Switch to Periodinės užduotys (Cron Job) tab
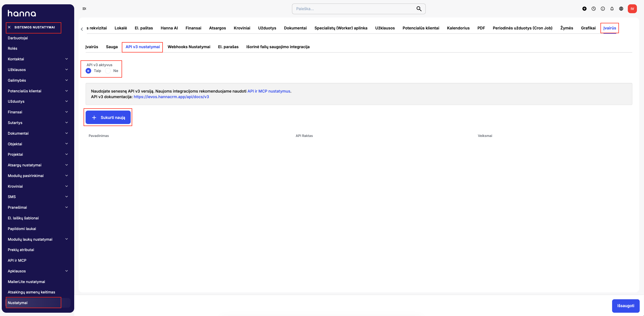Viewport: 644px width, 316px height. click(x=522, y=28)
